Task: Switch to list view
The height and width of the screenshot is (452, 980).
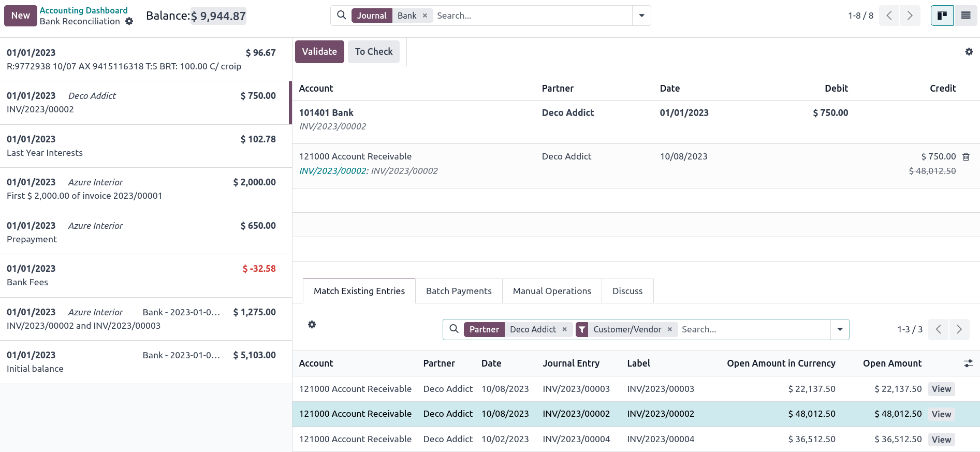Action: (966, 16)
